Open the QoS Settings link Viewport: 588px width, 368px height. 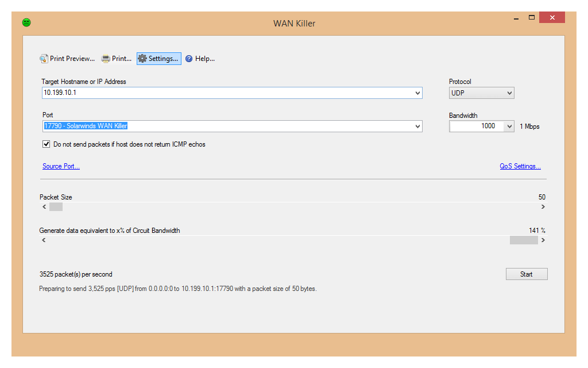pos(520,166)
